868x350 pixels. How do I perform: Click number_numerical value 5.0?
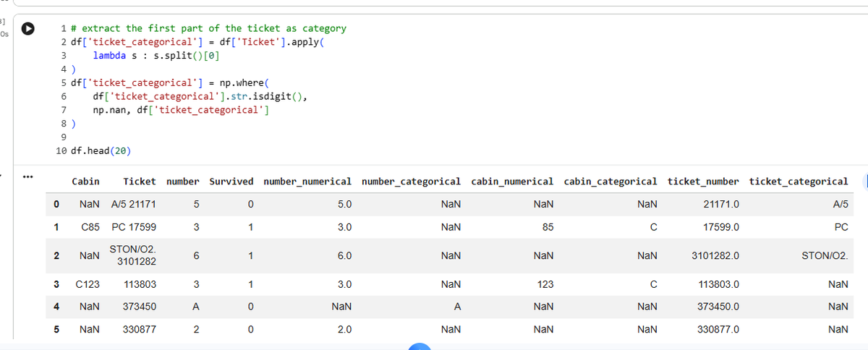345,205
